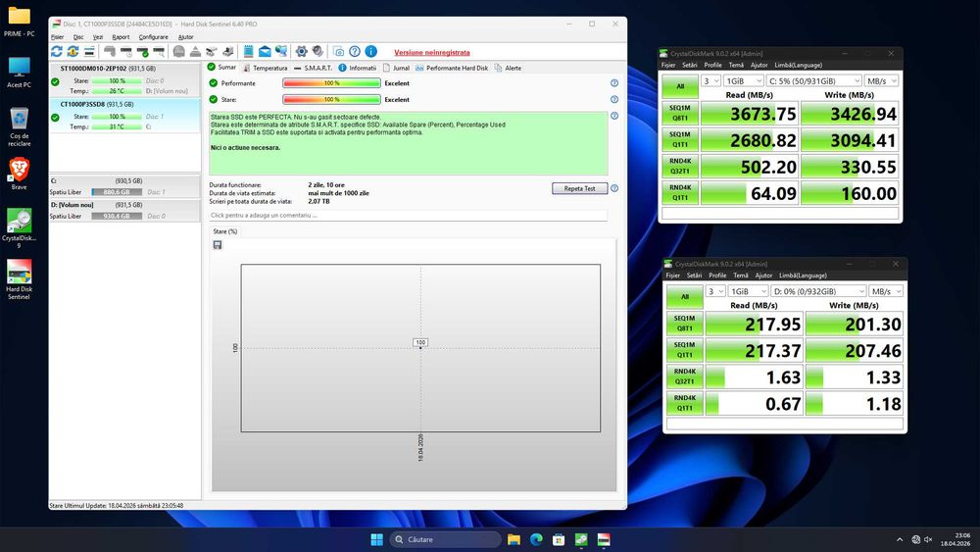
Task: Open File Explorer from the taskbar
Action: pos(514,539)
